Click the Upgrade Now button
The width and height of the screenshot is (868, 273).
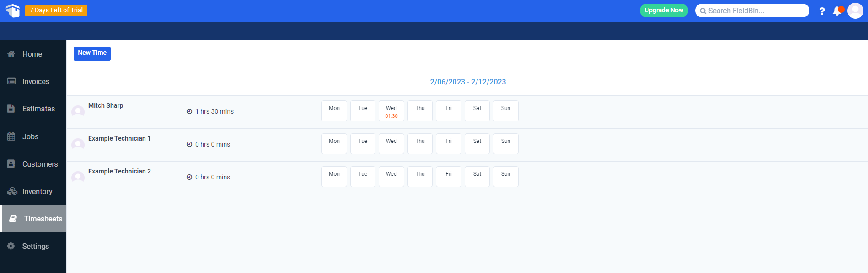664,10
